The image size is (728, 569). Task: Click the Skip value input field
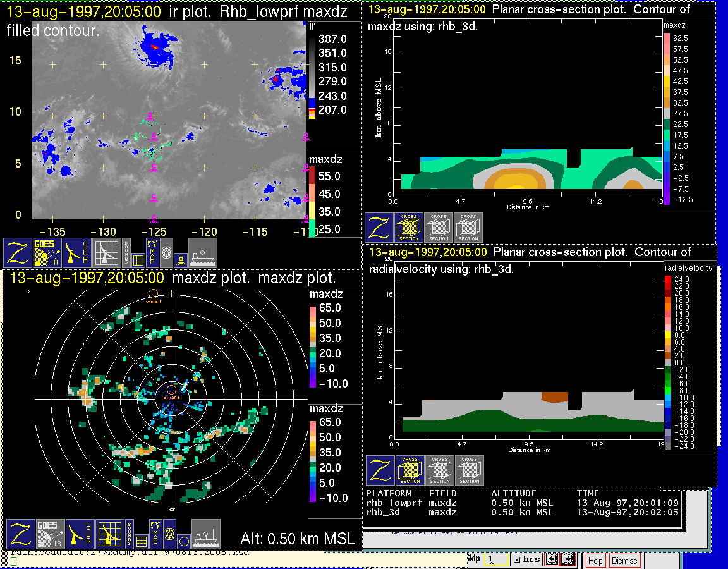tap(496, 560)
